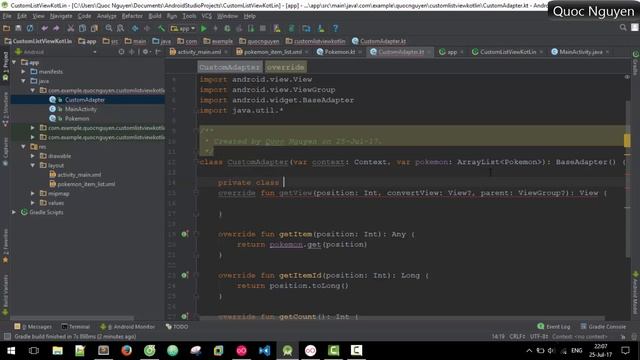Image resolution: width=640 pixels, height=360 pixels.
Task: Click the SDK Manager download icon
Action: [321, 28]
